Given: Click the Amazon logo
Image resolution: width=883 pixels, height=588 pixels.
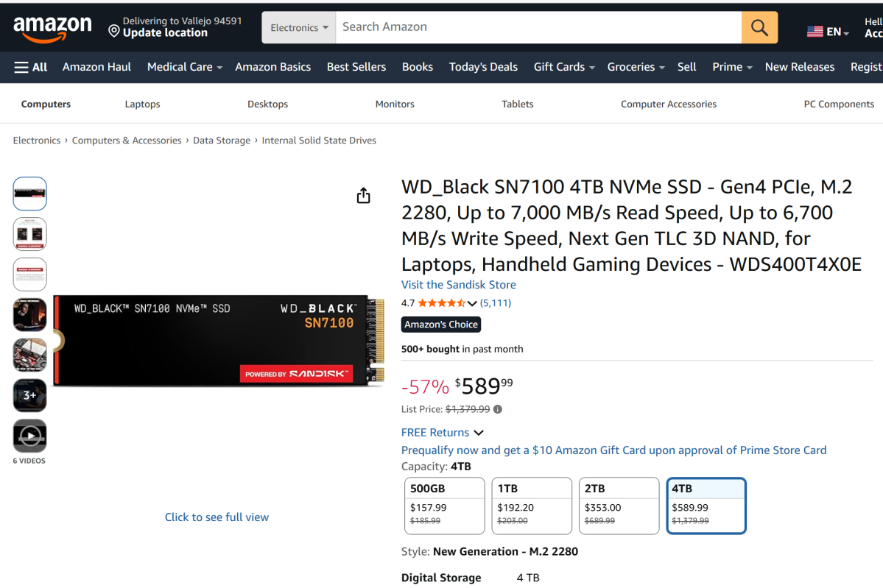Looking at the screenshot, I should tap(52, 28).
